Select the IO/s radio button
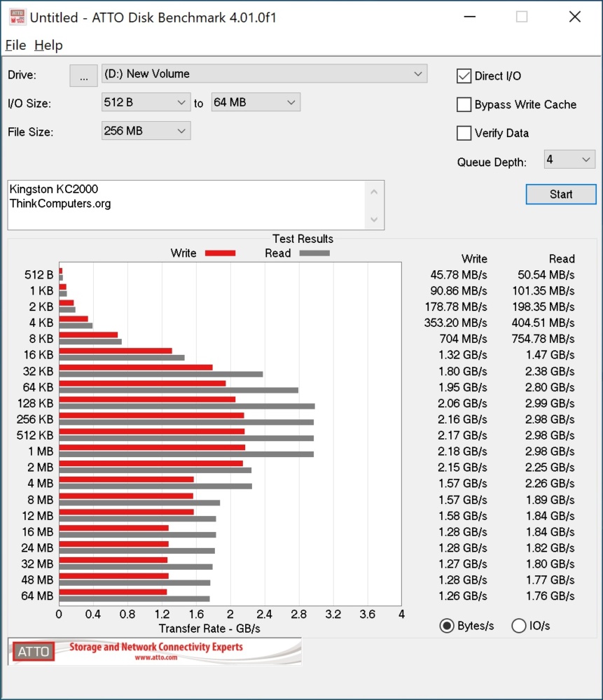603x700 pixels. point(518,626)
